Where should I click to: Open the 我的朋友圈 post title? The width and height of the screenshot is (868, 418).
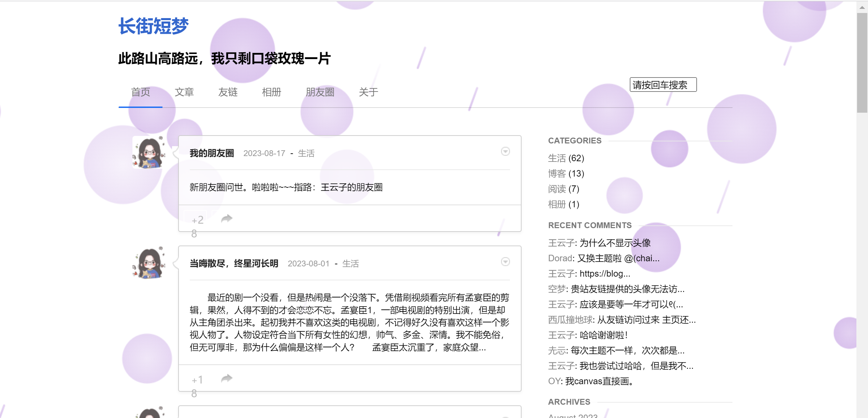coord(212,153)
